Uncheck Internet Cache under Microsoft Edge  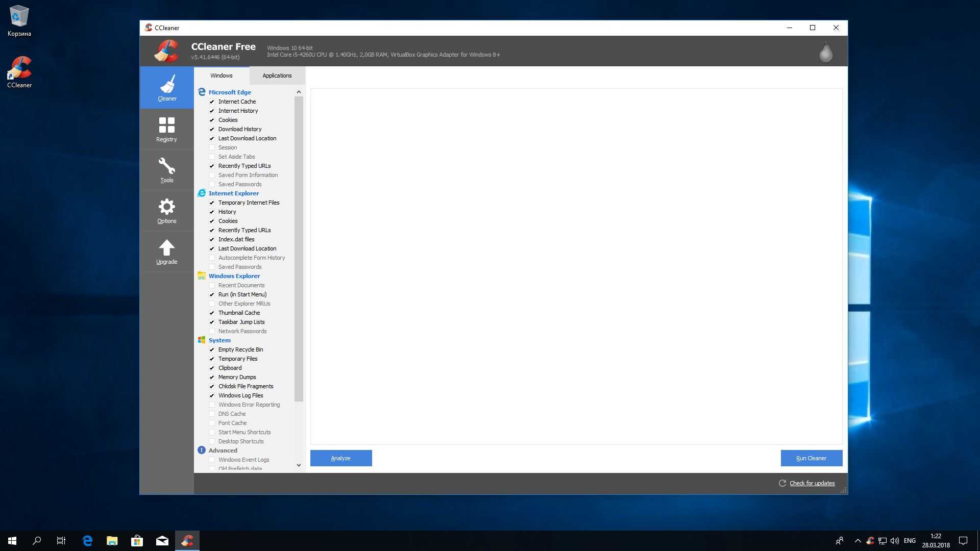coord(212,102)
